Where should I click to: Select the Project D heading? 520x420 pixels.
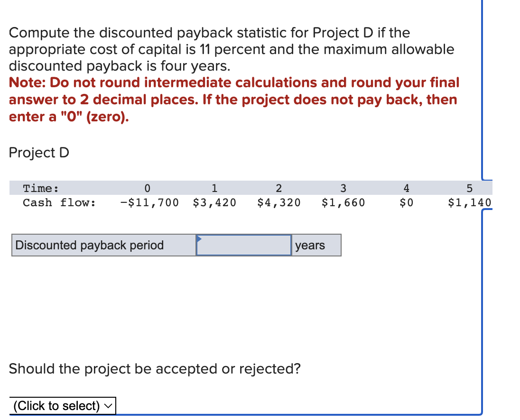tap(39, 153)
